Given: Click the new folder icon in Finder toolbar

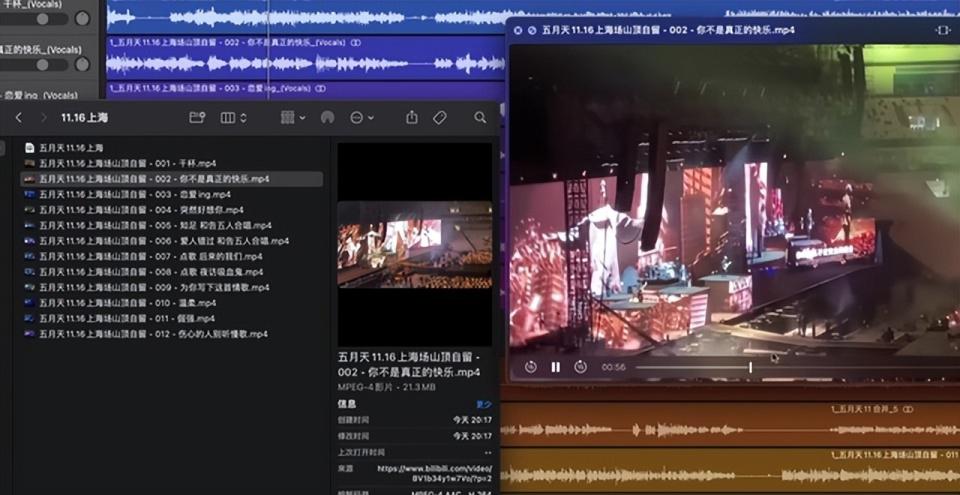Looking at the screenshot, I should (197, 118).
